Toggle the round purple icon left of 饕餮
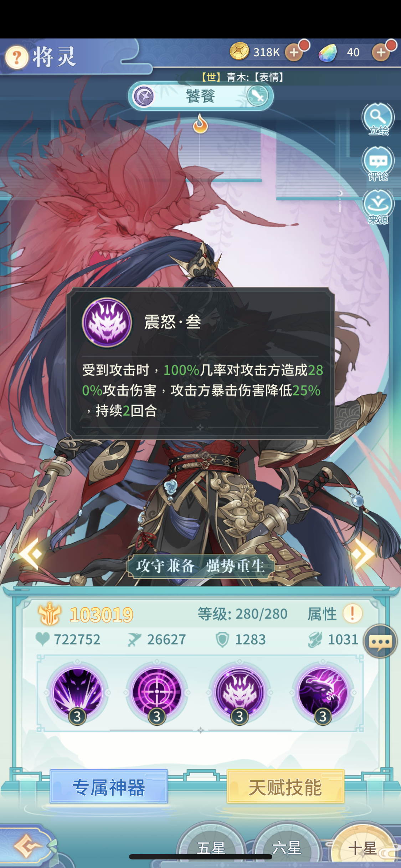This screenshot has width=401, height=868. click(x=144, y=96)
